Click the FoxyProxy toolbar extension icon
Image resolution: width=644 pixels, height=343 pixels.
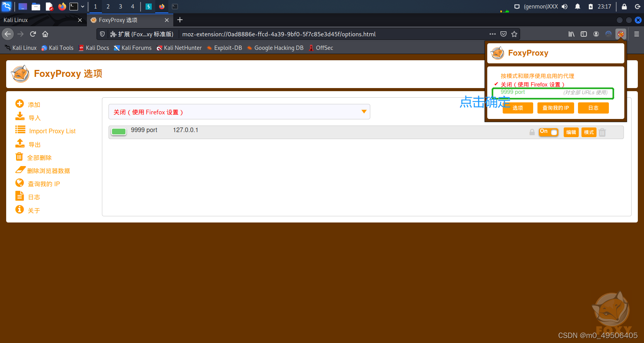(x=620, y=34)
